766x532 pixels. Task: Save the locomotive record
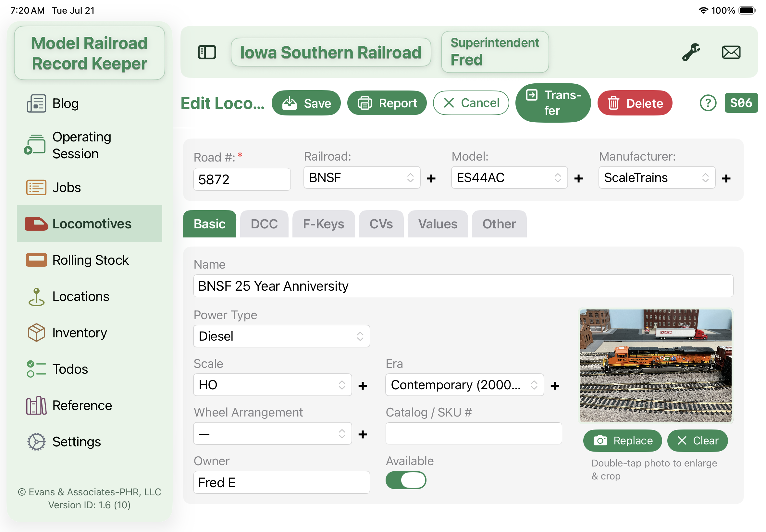click(306, 103)
